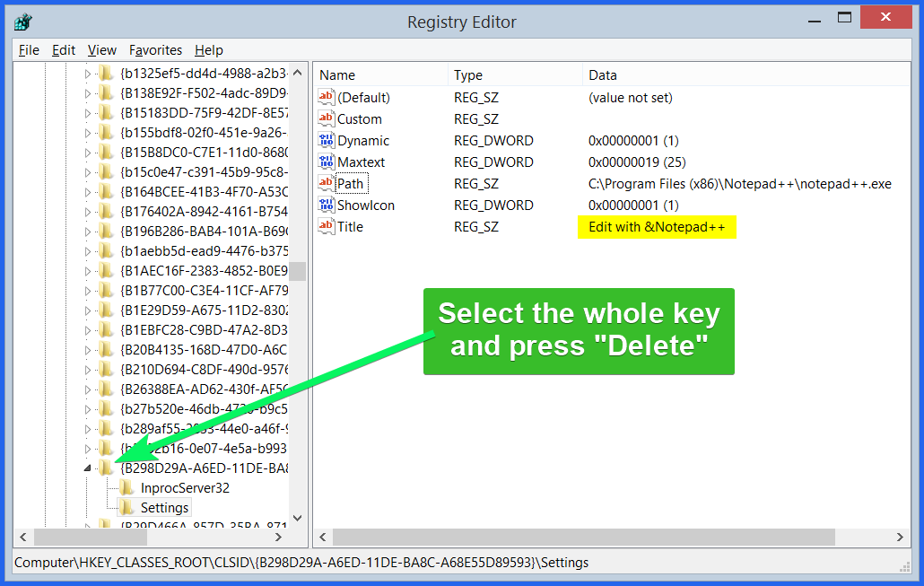Click the icon beside (Default) value
This screenshot has width=924, height=586.
pyautogui.click(x=327, y=97)
